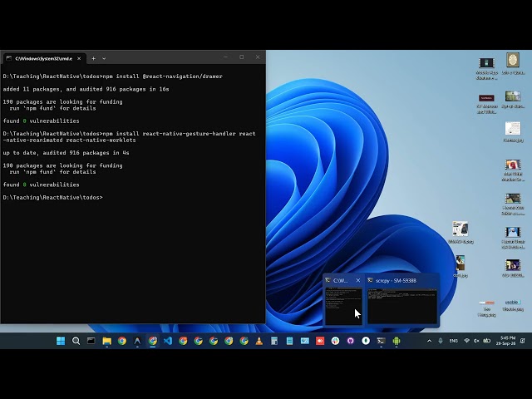Open the terminal new-tab profile dropdown arrow
Image resolution: width=532 pixels, height=399 pixels.
pos(104,58)
